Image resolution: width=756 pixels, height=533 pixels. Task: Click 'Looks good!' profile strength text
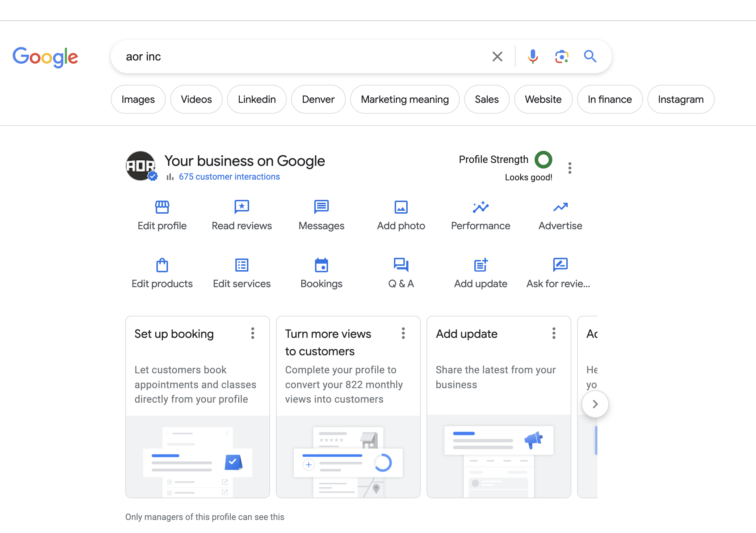click(529, 177)
